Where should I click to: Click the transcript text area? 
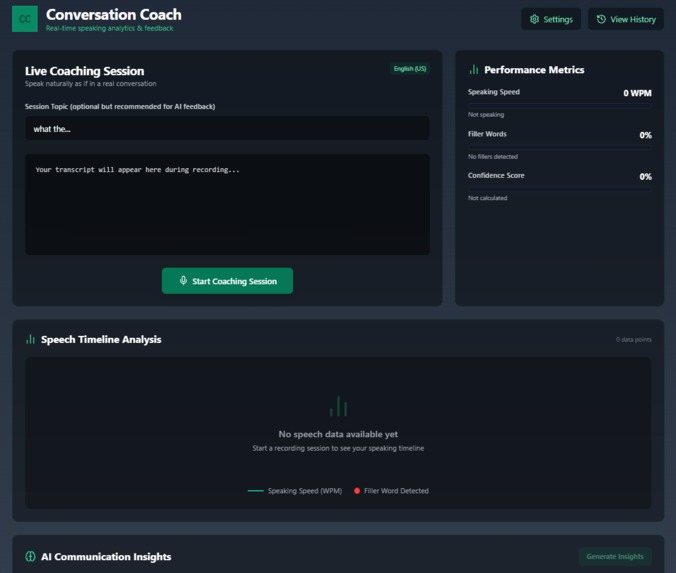click(x=227, y=204)
